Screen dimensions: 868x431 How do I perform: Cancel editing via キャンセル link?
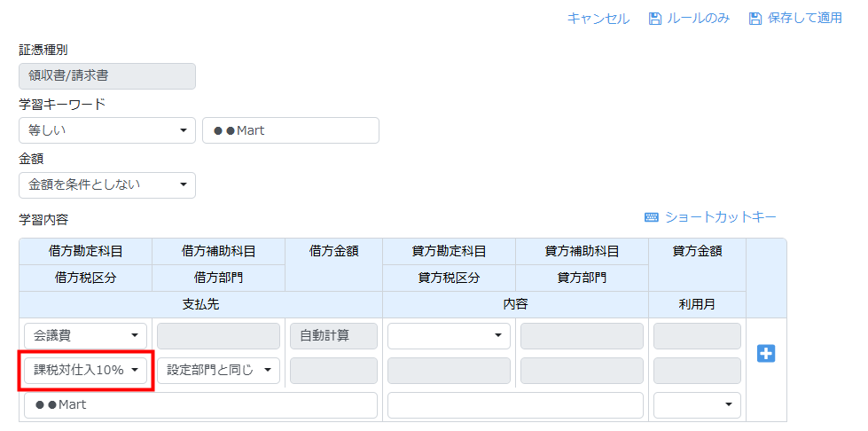(x=598, y=19)
